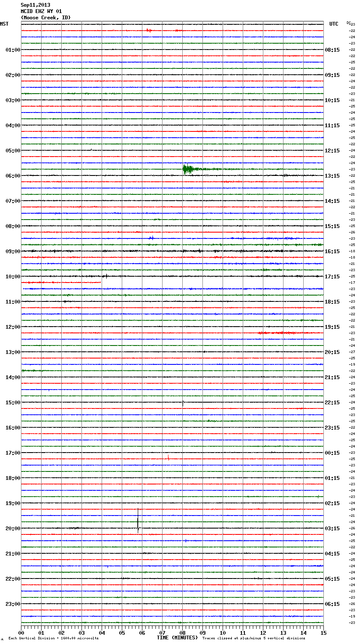
Task: Select the 14:00 MST row label
Action: [13, 377]
